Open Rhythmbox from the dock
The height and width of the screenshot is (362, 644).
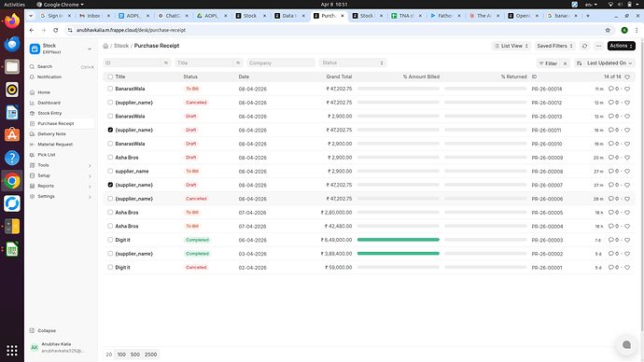point(12,90)
